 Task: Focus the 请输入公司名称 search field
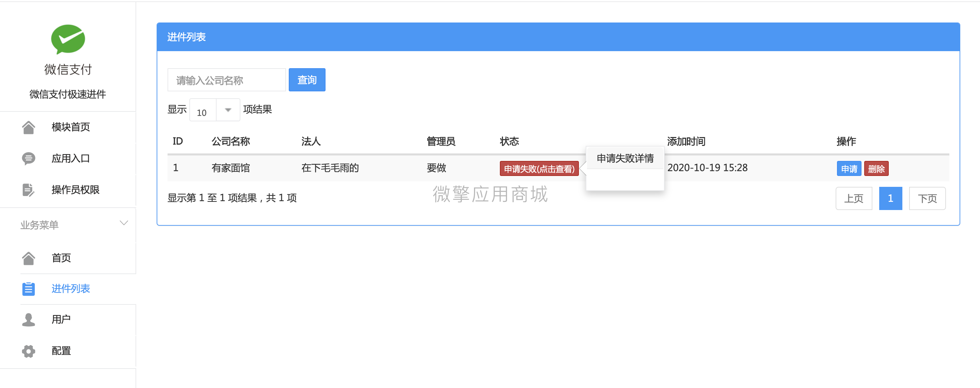[227, 80]
